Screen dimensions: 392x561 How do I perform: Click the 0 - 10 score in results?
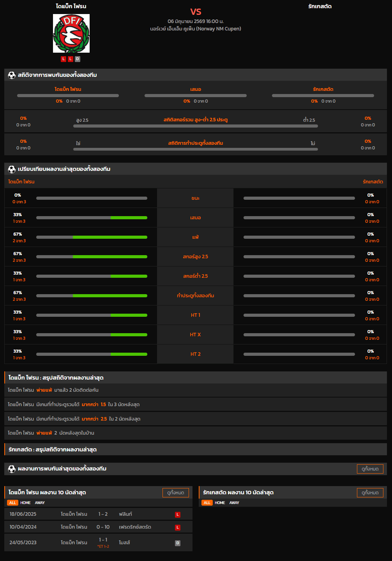point(103,527)
